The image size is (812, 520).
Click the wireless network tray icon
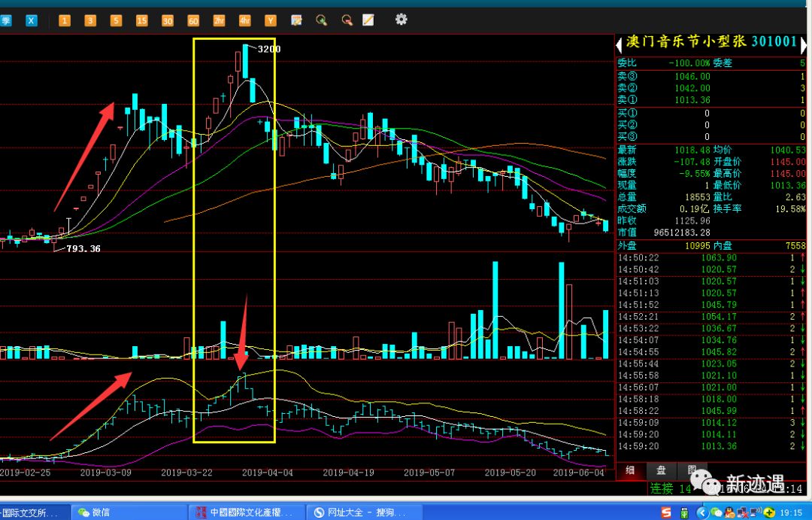[x=756, y=512]
